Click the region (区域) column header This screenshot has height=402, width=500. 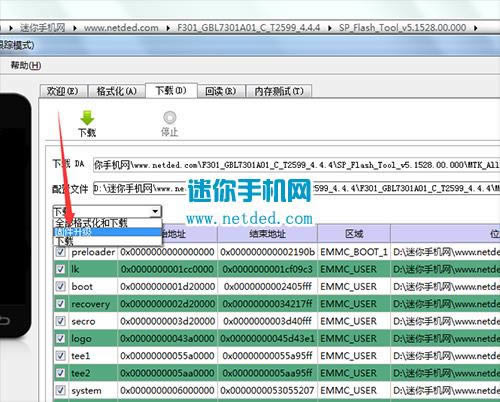354,234
